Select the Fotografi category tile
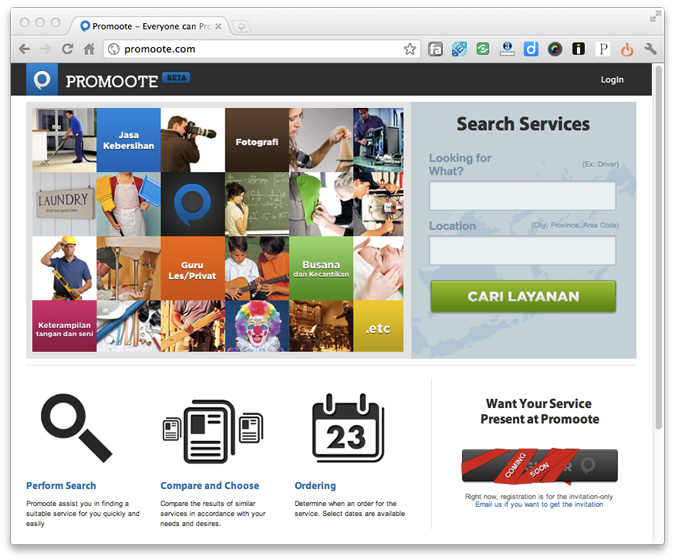Viewport: 675px width, 560px height. 257,140
